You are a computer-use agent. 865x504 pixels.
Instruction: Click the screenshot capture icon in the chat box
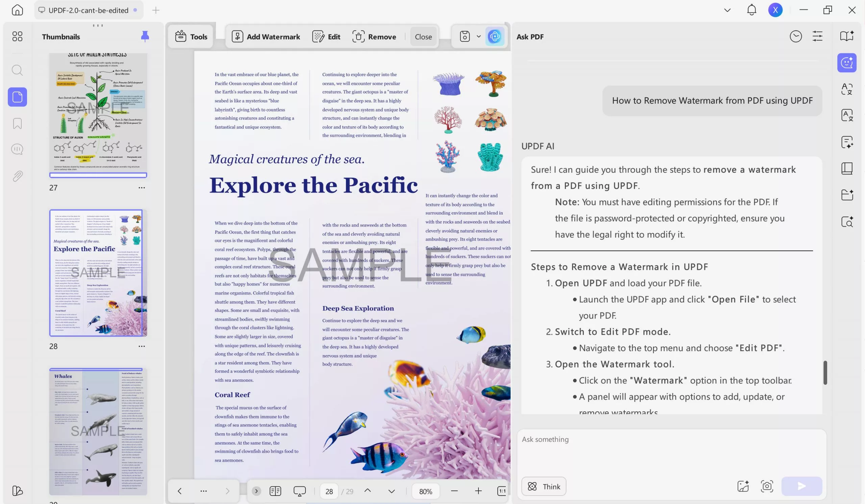click(766, 486)
